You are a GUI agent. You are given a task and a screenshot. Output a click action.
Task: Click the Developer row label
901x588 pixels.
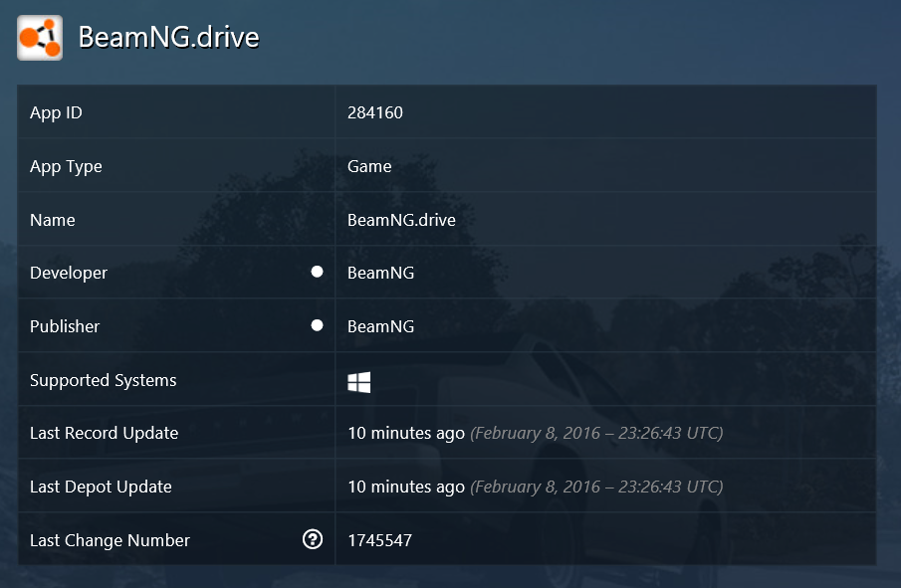tap(69, 273)
